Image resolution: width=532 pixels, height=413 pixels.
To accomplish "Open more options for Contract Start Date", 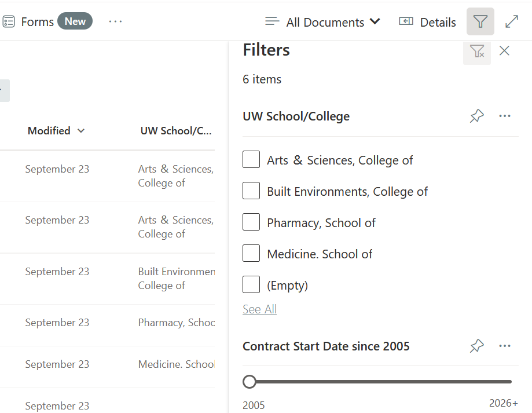I will 505,346.
